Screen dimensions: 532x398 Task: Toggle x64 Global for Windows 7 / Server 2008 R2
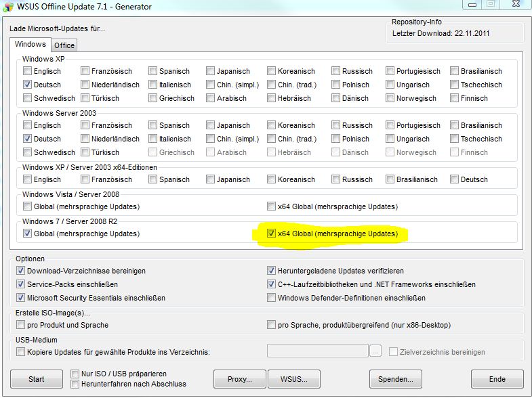click(272, 234)
